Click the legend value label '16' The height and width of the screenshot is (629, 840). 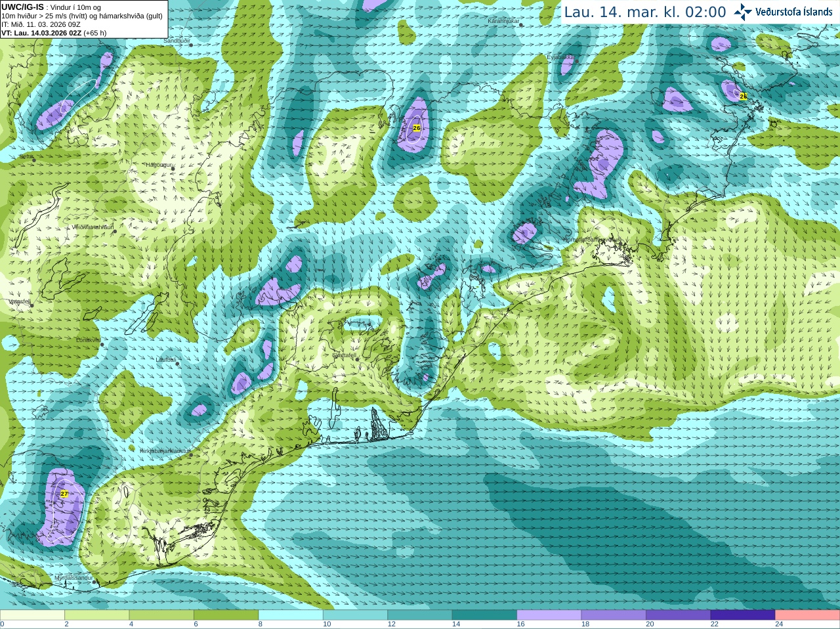pos(520,624)
